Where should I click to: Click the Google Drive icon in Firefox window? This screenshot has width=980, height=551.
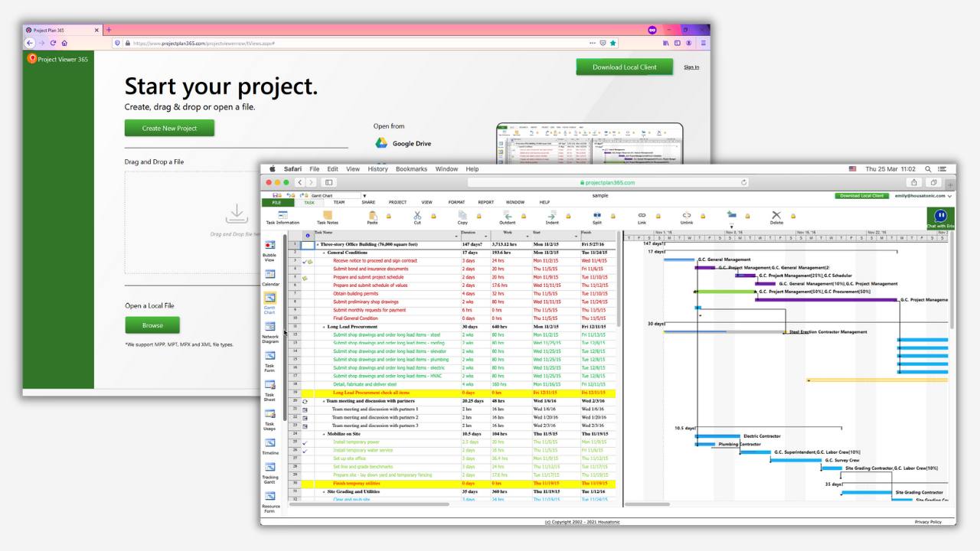[x=381, y=143]
